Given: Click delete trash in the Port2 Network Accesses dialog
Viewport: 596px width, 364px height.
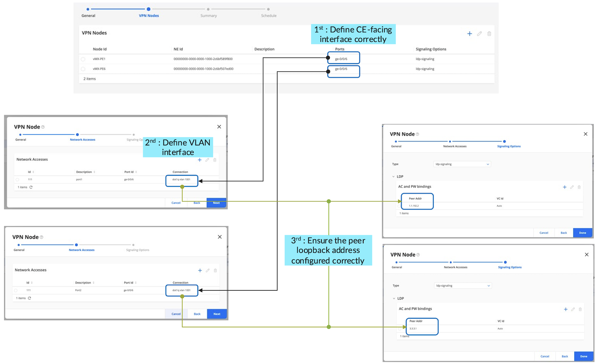Looking at the screenshot, I should [x=215, y=271].
